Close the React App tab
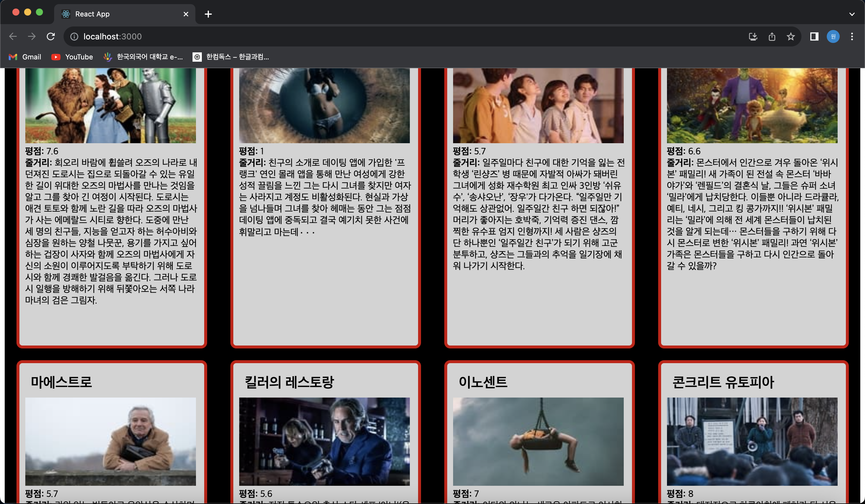This screenshot has width=865, height=504. pyautogui.click(x=186, y=14)
